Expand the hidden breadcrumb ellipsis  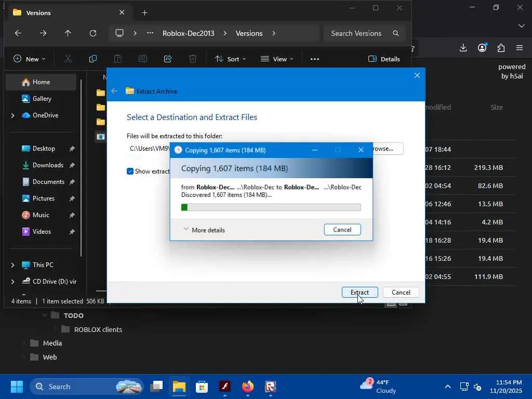pyautogui.click(x=150, y=33)
